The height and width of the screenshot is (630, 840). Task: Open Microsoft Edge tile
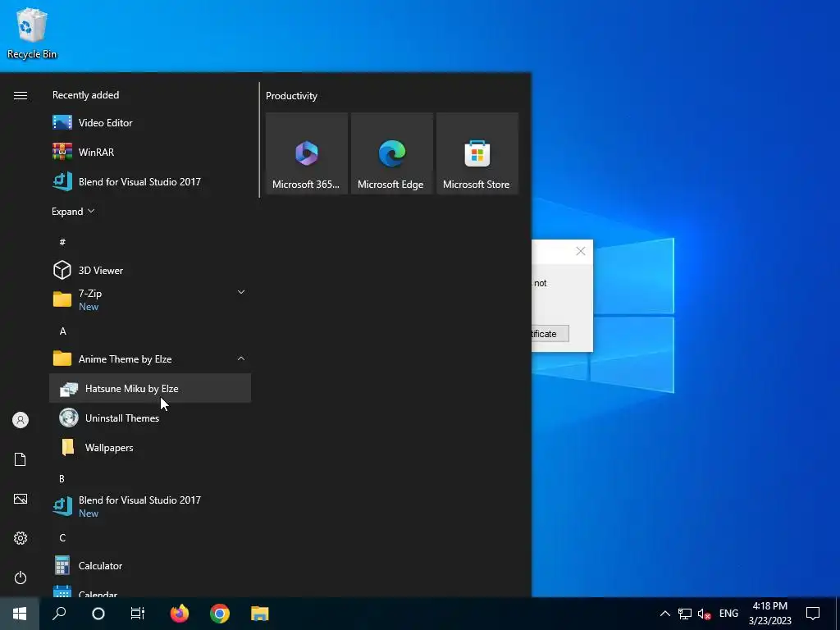click(391, 153)
